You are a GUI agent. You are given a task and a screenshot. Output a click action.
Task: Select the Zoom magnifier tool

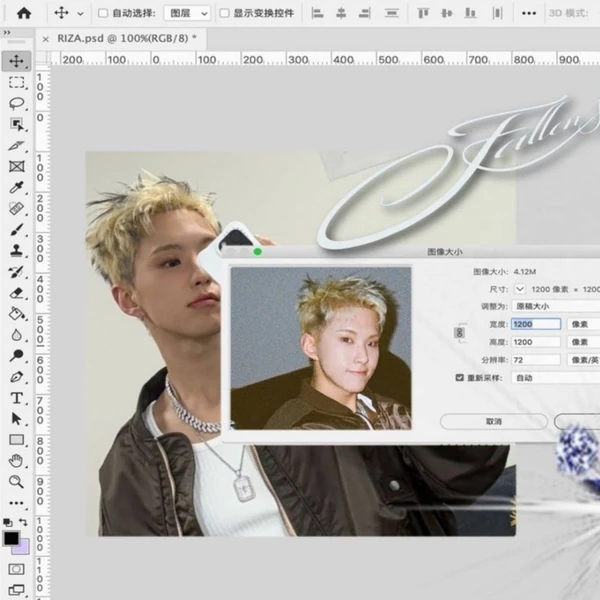pos(17,481)
